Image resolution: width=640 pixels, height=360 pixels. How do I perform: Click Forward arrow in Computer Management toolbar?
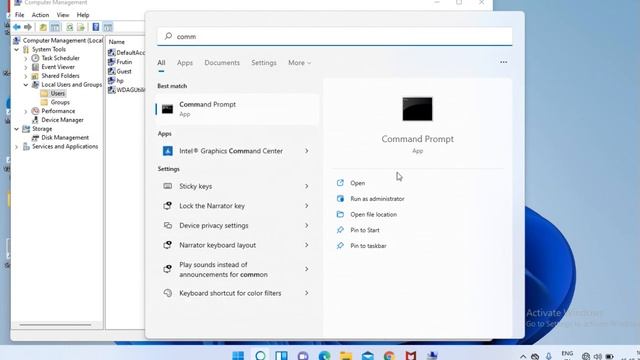click(28, 27)
